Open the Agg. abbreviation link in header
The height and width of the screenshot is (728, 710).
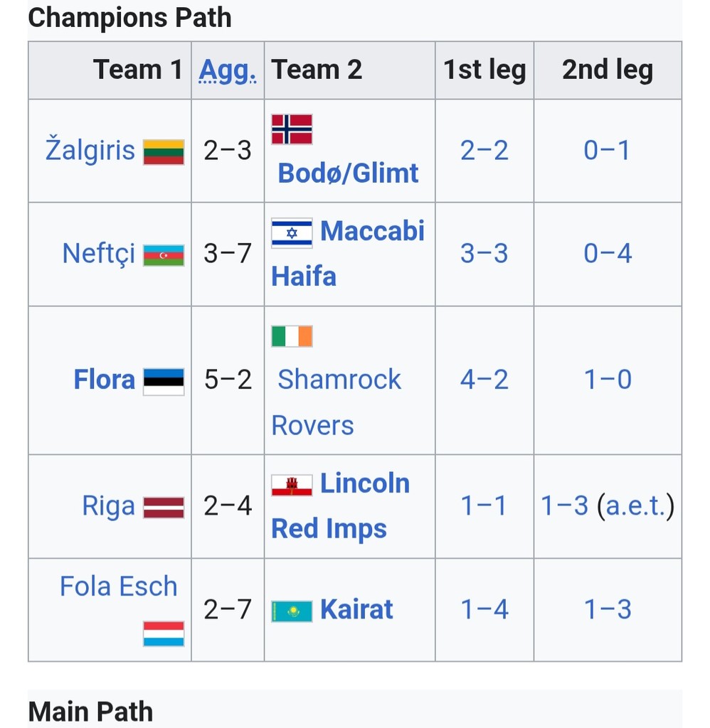coord(227,70)
